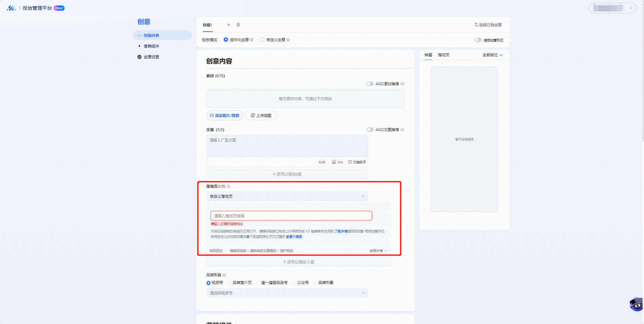Go to 创意设置 in sidebar
The image size is (644, 324).
pyautogui.click(x=151, y=57)
